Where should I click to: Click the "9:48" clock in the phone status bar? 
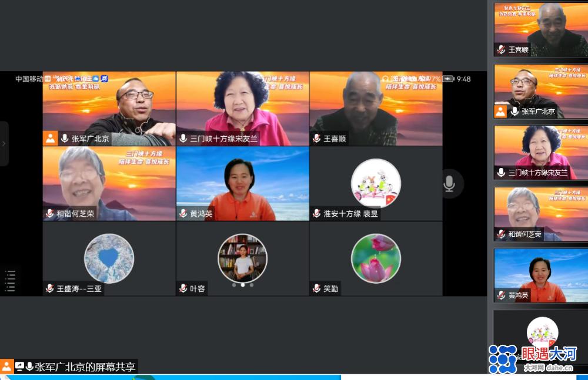click(463, 79)
